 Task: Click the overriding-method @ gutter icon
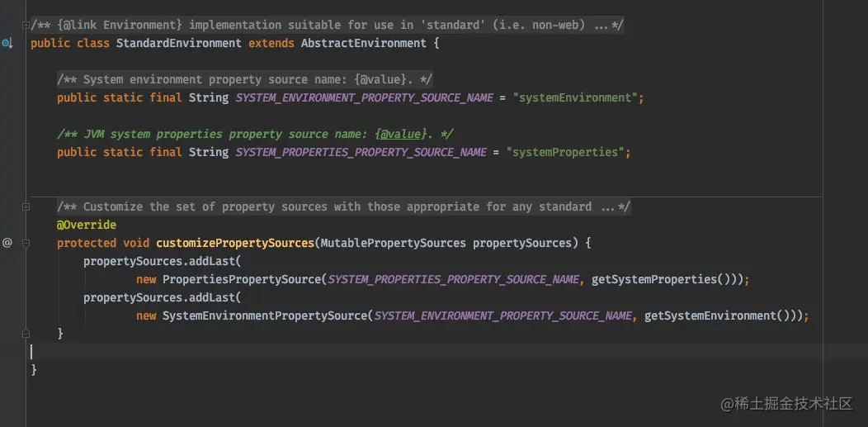7,243
